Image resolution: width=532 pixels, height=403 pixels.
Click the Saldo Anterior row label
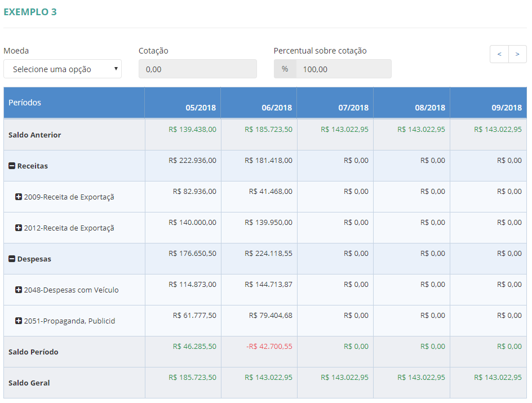[35, 135]
